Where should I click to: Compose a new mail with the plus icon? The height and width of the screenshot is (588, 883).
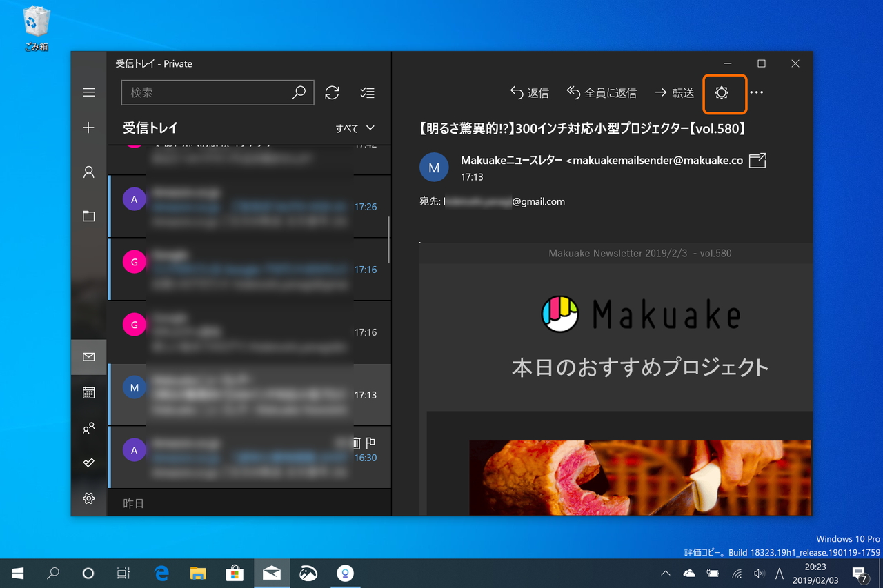pos(88,128)
